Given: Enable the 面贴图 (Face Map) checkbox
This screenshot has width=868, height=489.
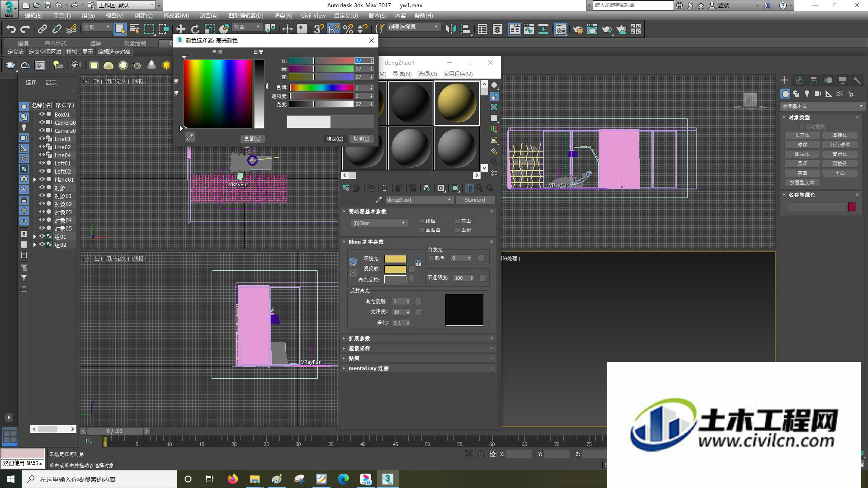Looking at the screenshot, I should pyautogui.click(x=422, y=230).
